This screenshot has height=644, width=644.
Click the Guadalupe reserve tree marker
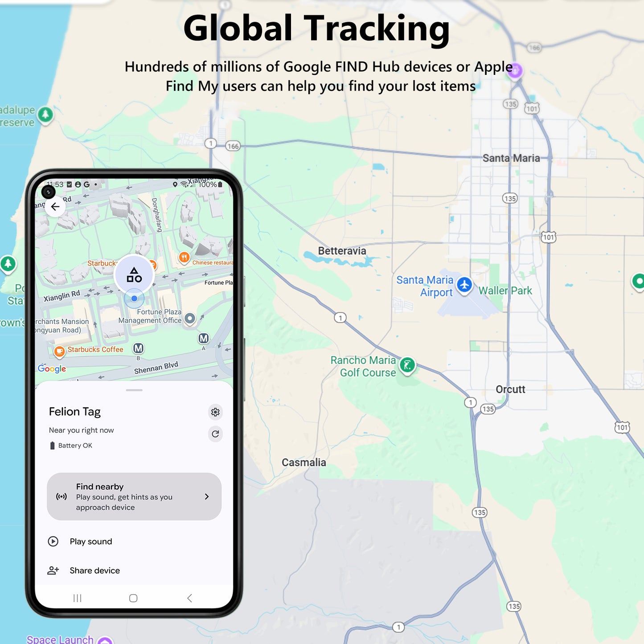point(45,115)
